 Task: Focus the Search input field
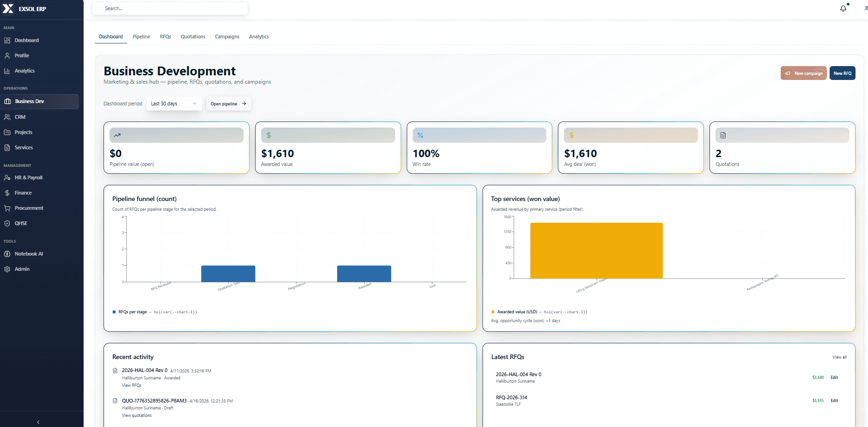(x=170, y=8)
